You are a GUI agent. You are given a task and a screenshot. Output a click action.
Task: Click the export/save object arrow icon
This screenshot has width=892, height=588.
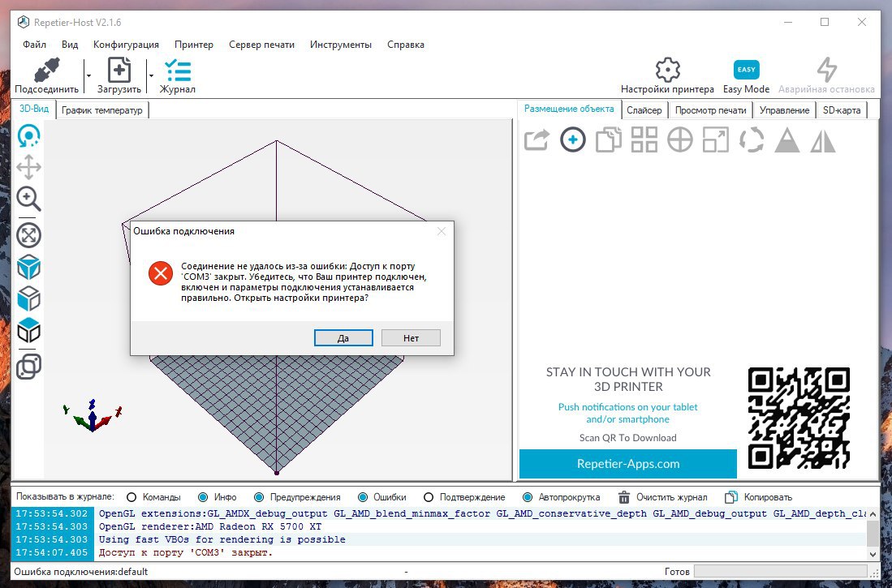point(536,139)
